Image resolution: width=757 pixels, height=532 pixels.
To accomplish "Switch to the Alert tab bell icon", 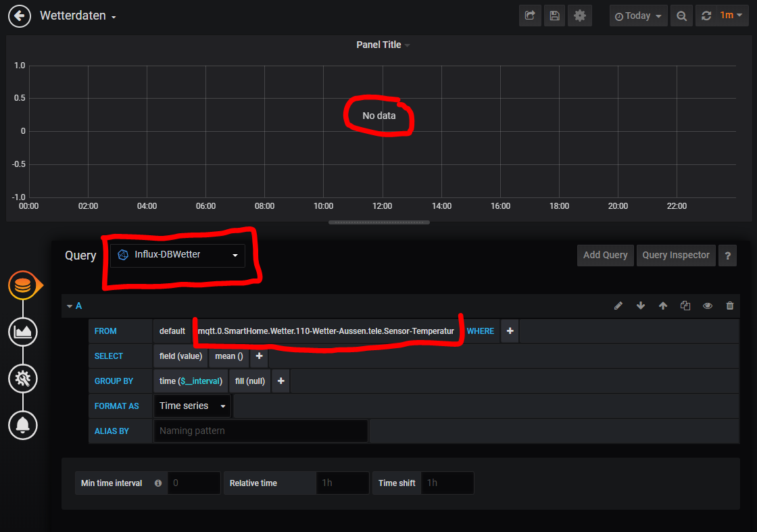I will [x=23, y=425].
